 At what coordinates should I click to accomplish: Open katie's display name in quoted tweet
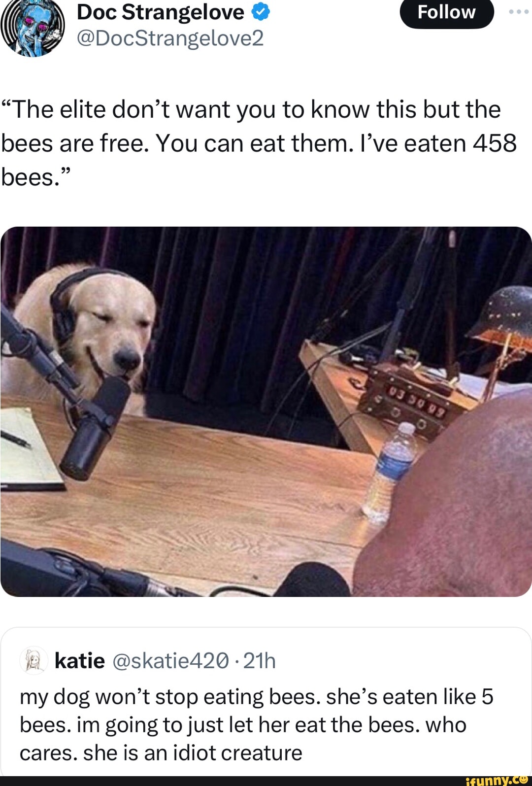pyautogui.click(x=79, y=660)
